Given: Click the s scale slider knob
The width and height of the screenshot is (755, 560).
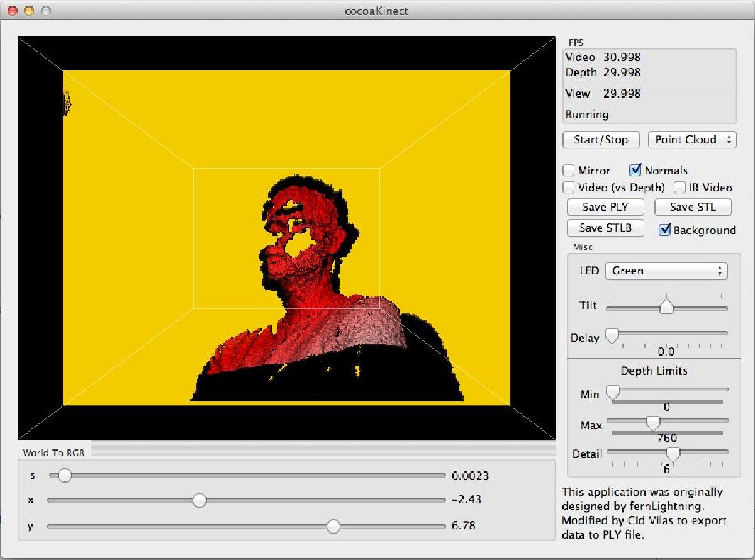Looking at the screenshot, I should click(x=64, y=476).
